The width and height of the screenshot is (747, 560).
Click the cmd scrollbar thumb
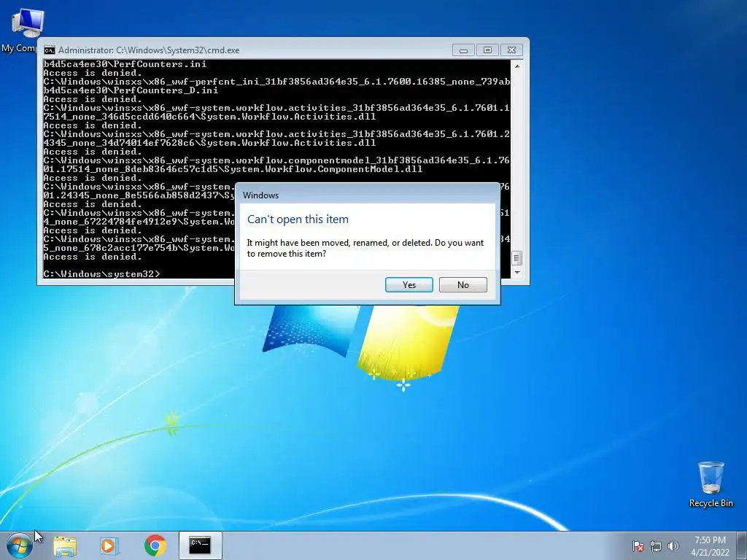[x=517, y=258]
